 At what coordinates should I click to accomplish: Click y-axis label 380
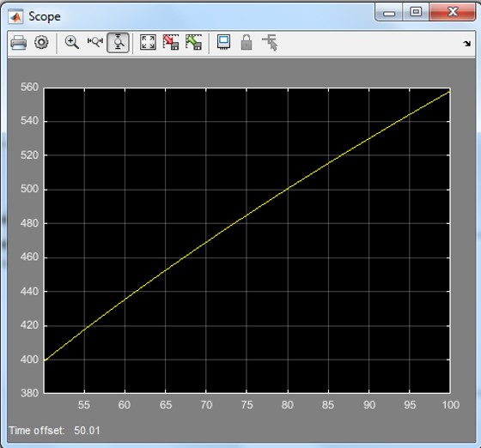click(29, 393)
